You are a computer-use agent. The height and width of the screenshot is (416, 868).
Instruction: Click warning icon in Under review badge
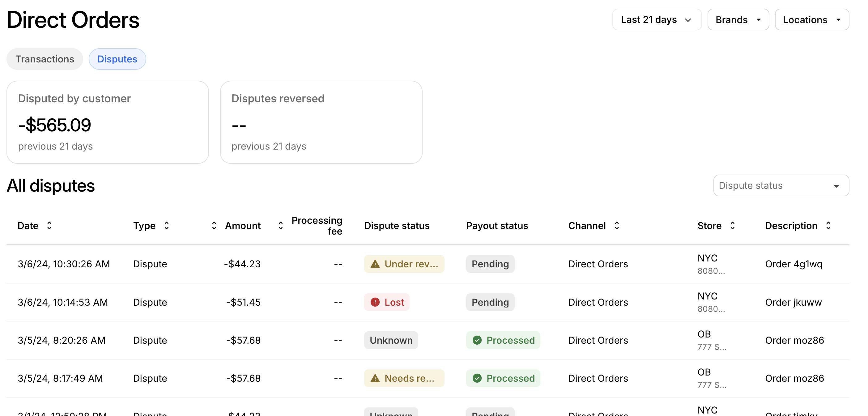pos(375,264)
